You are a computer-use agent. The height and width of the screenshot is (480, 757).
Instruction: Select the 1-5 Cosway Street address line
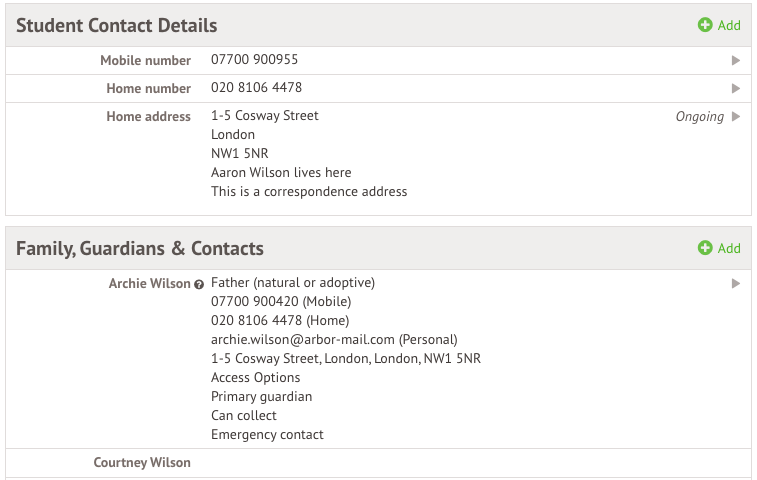tap(265, 115)
